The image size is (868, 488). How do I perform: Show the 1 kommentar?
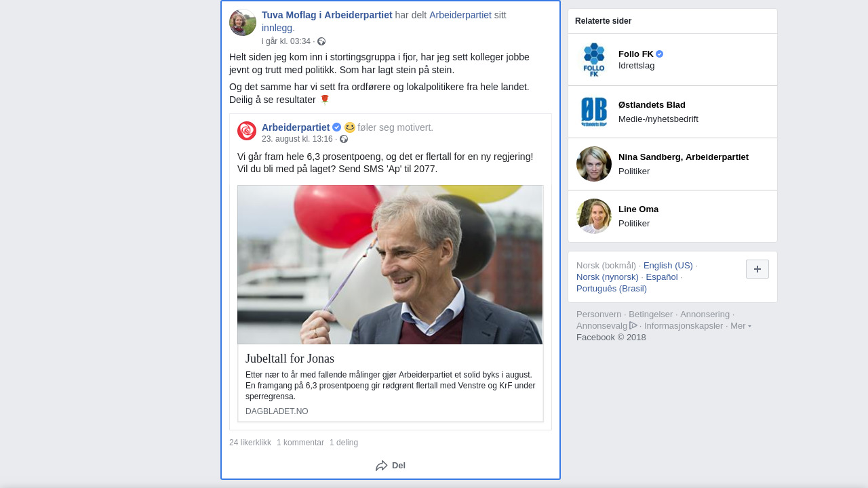[300, 443]
